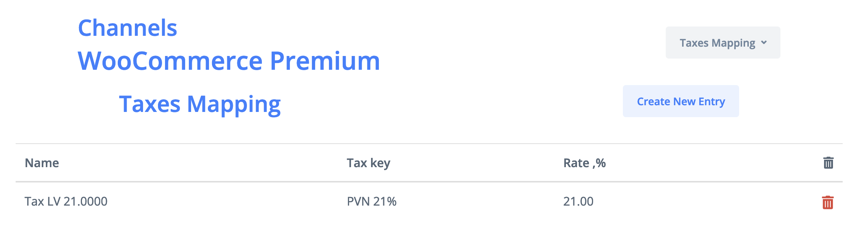Click the word Entry on the button
Image resolution: width=868 pixels, height=250 pixels.
click(x=712, y=101)
